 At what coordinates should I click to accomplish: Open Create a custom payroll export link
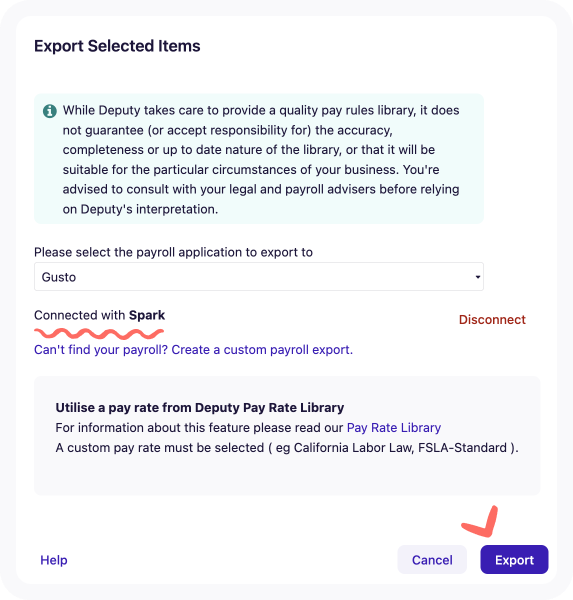pos(193,350)
